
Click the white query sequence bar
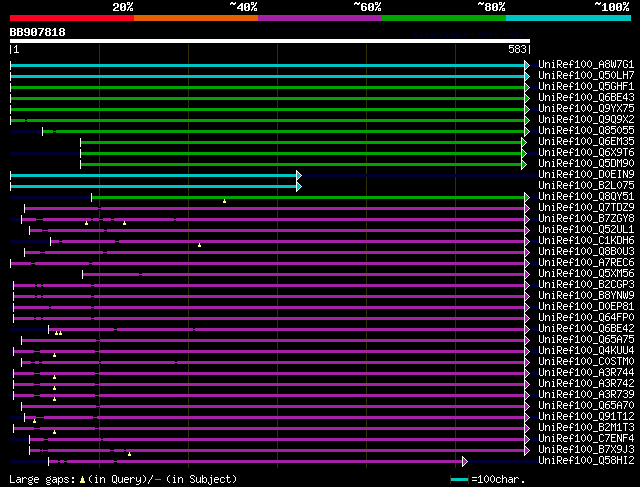pyautogui.click(x=270, y=41)
